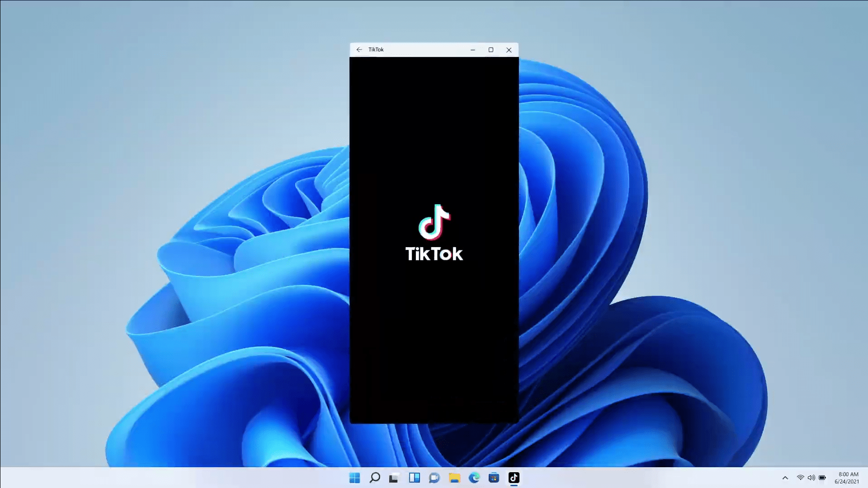
Task: Open the quick settings flyout via the taskbar
Action: pos(811,478)
